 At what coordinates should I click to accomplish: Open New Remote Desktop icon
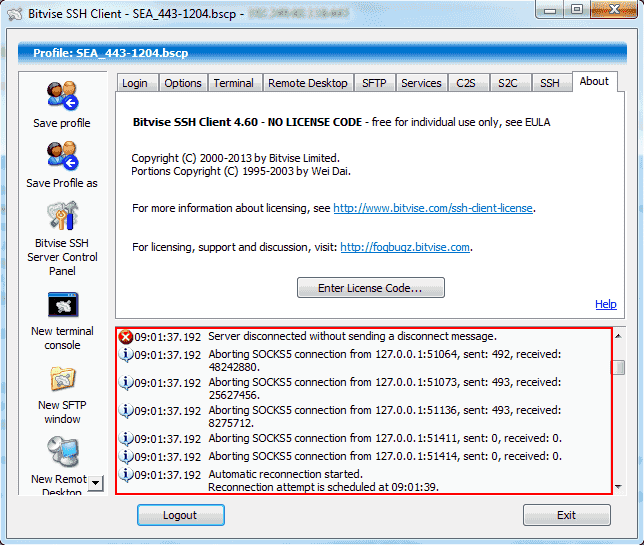[62, 452]
